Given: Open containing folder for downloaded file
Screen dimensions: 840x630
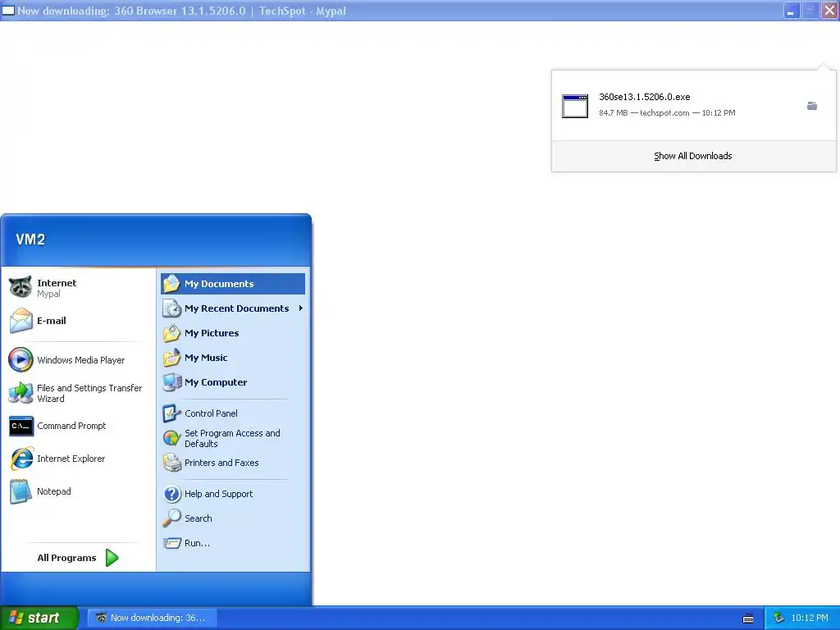Looking at the screenshot, I should (x=812, y=106).
